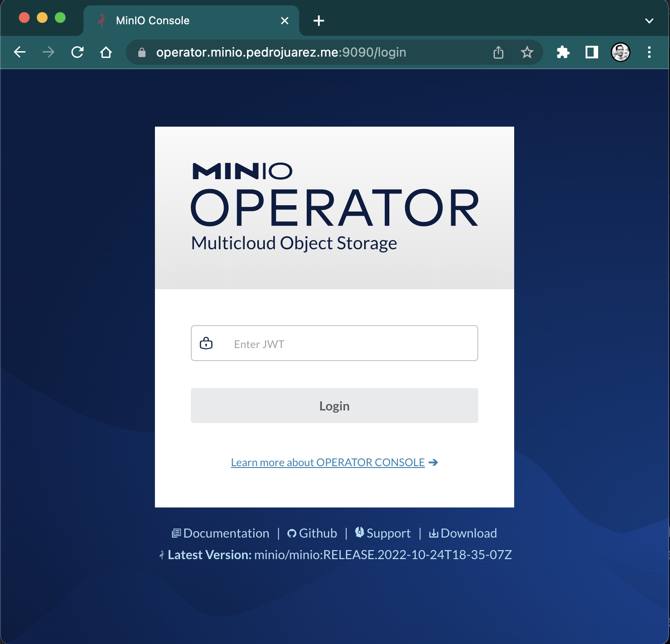Open the Chrome three-dot menu
Image resolution: width=670 pixels, height=644 pixels.
649,53
